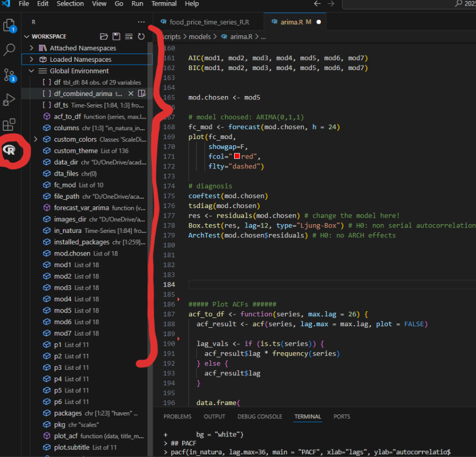Open the R panel more actions menu
The image size is (476, 457).
pos(141,22)
